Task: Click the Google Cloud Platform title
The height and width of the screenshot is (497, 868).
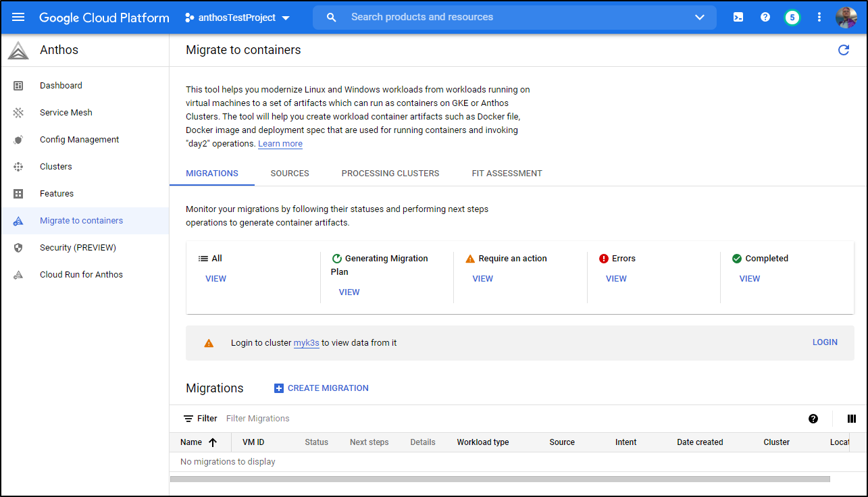Action: click(105, 18)
